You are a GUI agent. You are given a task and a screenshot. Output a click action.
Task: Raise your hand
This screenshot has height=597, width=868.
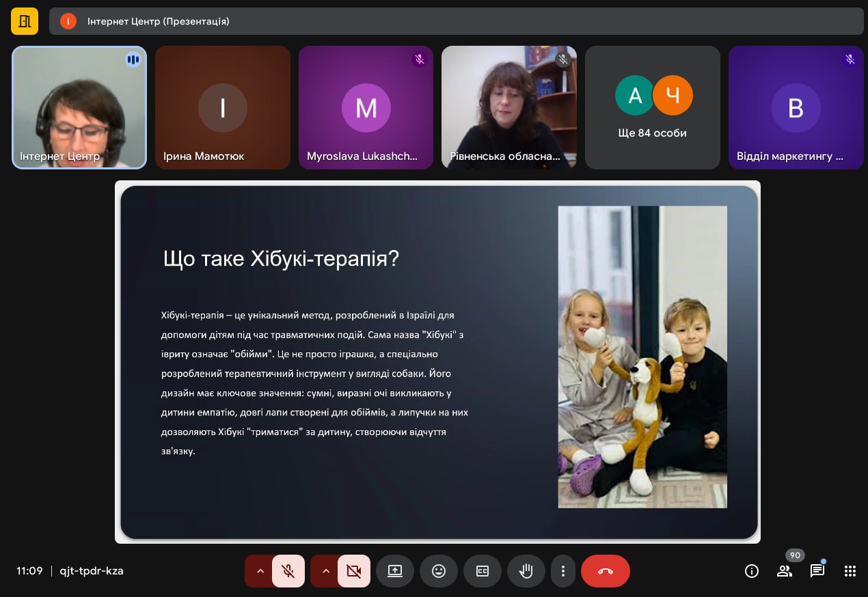pyautogui.click(x=526, y=571)
